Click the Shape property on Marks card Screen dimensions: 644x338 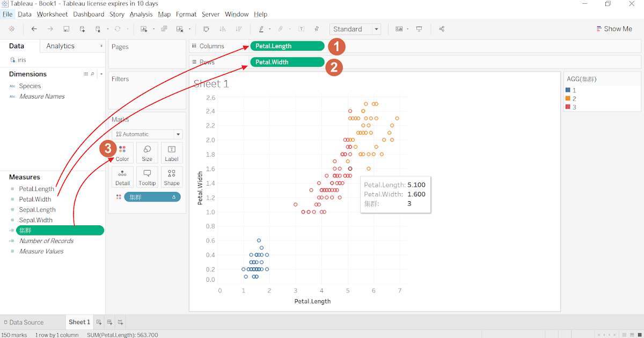pos(172,177)
